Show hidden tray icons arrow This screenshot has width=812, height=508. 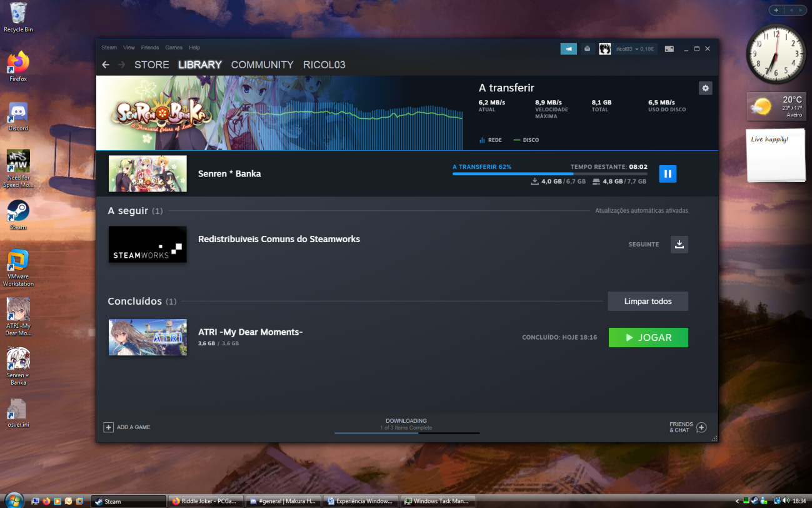(738, 501)
